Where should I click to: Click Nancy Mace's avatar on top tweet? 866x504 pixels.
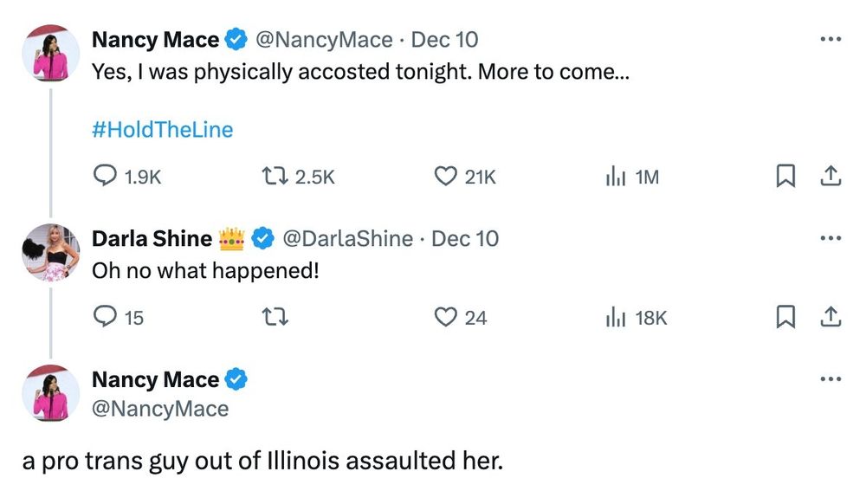(50, 53)
